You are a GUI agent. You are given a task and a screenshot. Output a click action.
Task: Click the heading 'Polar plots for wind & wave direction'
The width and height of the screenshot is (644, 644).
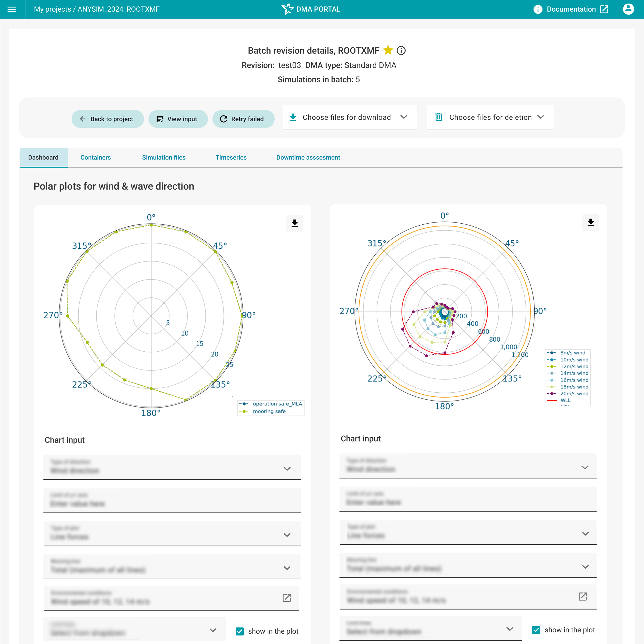pos(114,186)
